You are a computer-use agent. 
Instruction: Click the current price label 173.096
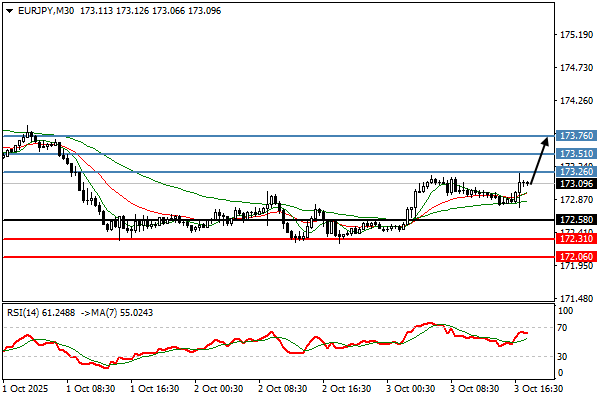click(x=575, y=184)
